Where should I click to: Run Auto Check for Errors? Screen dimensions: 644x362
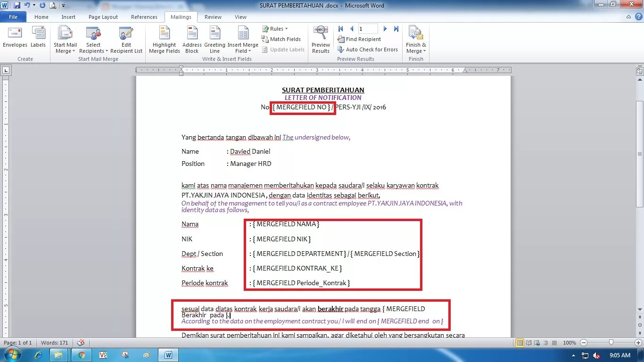[368, 49]
